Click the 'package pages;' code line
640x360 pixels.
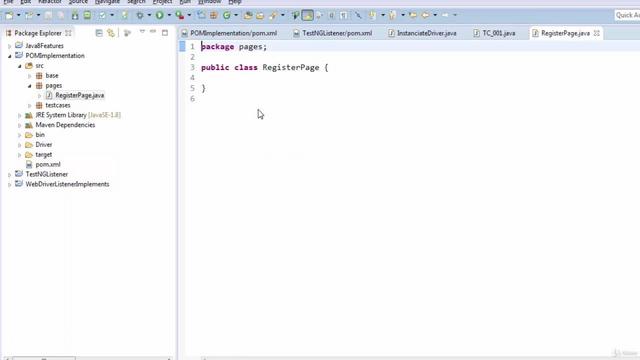pos(234,47)
